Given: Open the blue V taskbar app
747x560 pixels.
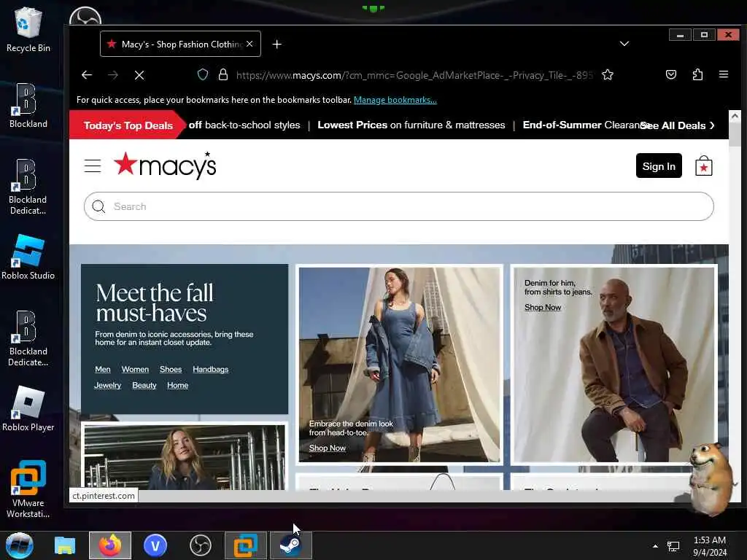Looking at the screenshot, I should click(x=155, y=545).
